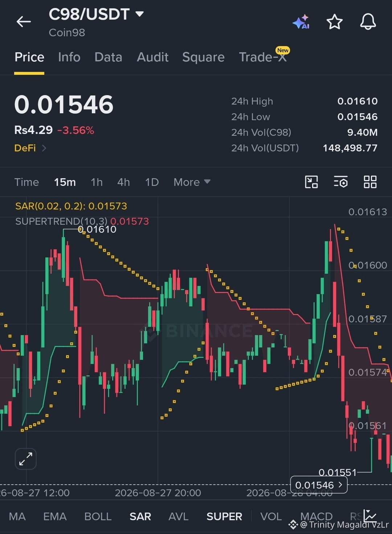Tap the 24h Low value 0.01546
Viewport: 392px width, 534px height.
point(357,117)
